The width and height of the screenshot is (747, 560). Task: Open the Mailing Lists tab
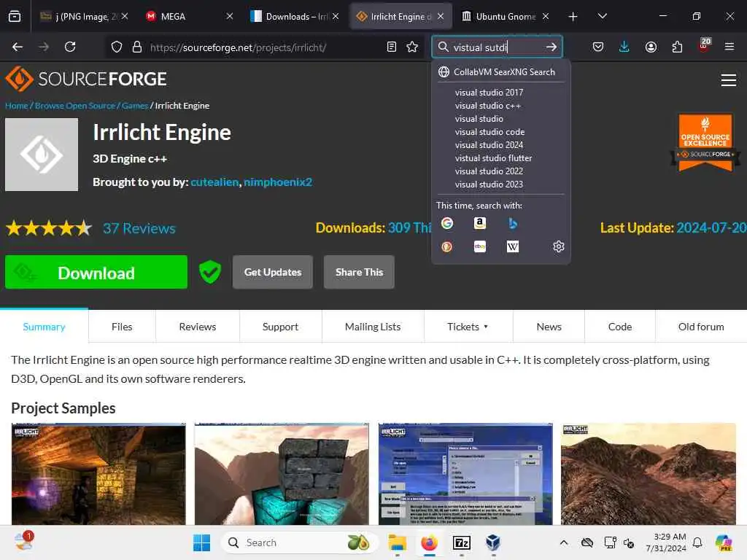pos(373,327)
